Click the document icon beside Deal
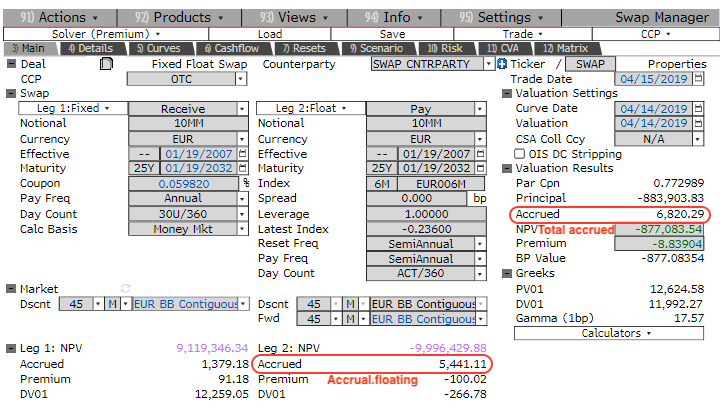 107,64
